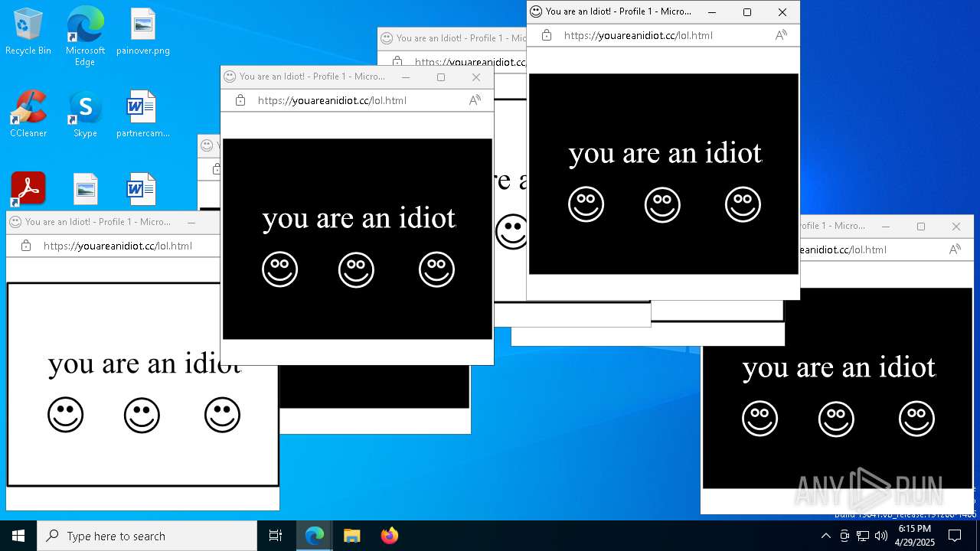Click smiley favicon in top-right window title
This screenshot has width=980, height=551.
pyautogui.click(x=536, y=11)
